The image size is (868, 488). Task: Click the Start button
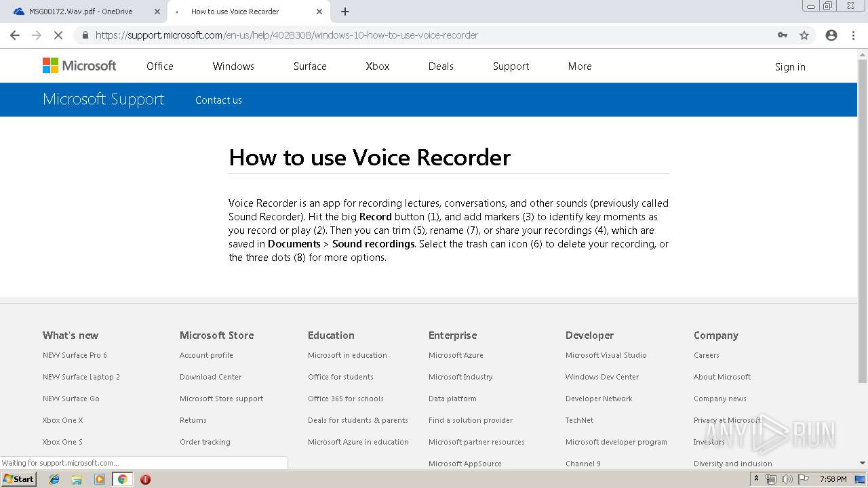click(x=18, y=479)
